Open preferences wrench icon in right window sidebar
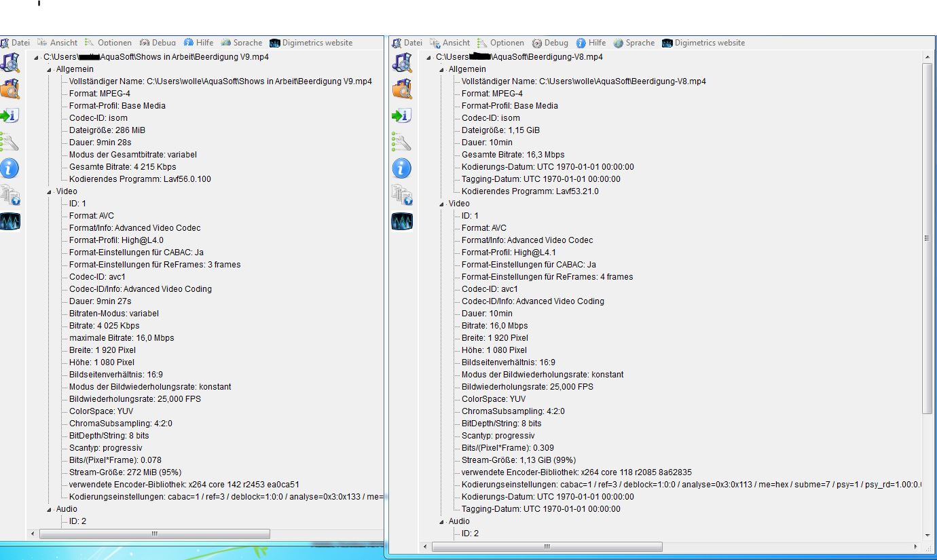Viewport: 937px width, 560px height. pos(402,142)
